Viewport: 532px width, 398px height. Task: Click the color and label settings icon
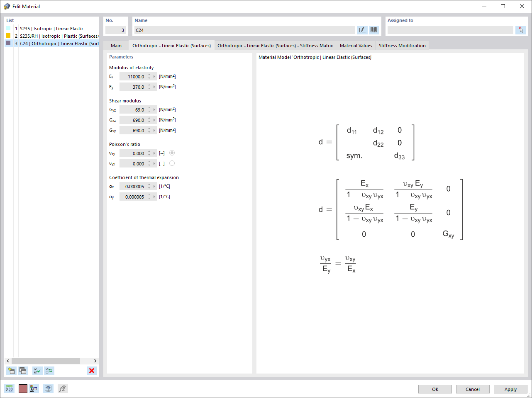click(34, 388)
